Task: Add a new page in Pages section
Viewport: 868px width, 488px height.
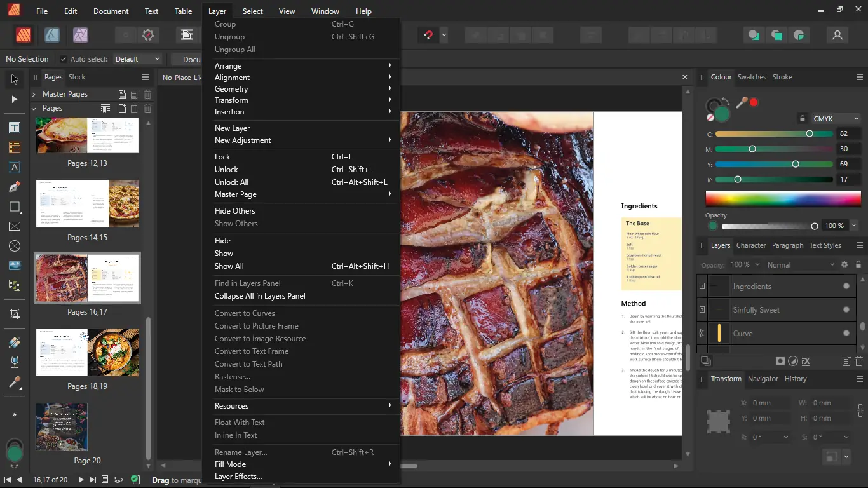Action: pyautogui.click(x=123, y=109)
